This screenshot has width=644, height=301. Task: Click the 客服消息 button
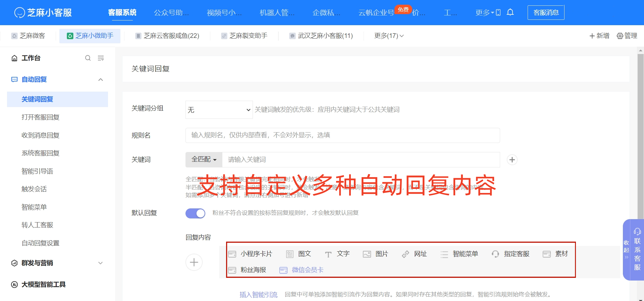coord(546,13)
